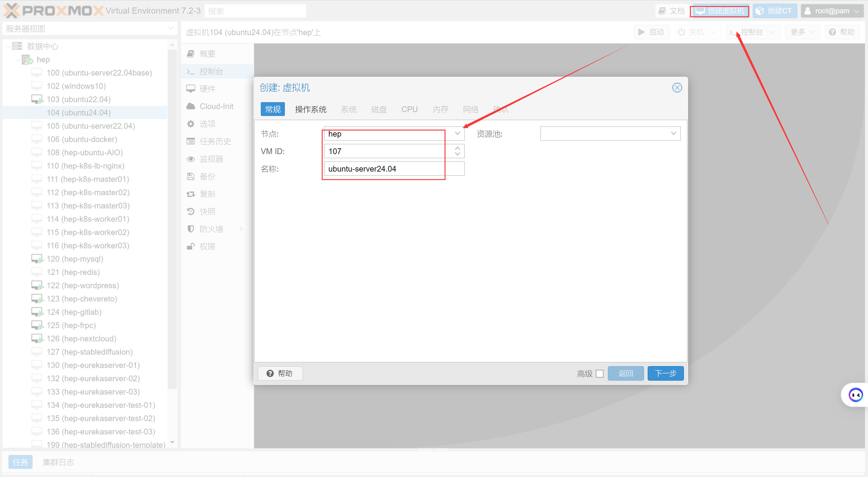Open the 任务历史 list icon
This screenshot has width=868, height=477.
(x=191, y=141)
